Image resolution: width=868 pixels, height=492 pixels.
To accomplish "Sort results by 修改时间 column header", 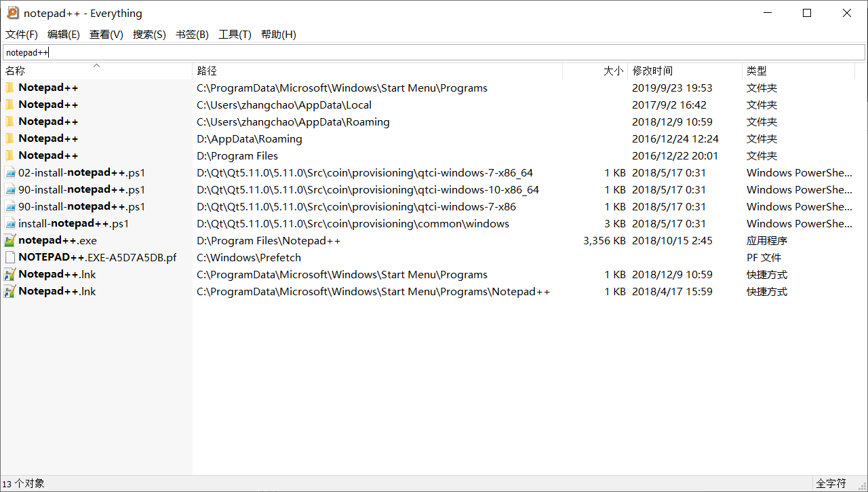I will 685,71.
